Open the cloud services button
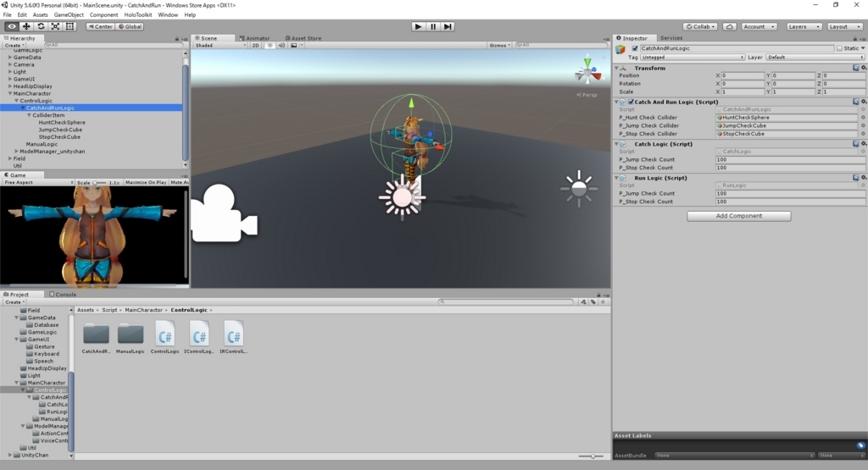The height and width of the screenshot is (470, 868). (730, 26)
